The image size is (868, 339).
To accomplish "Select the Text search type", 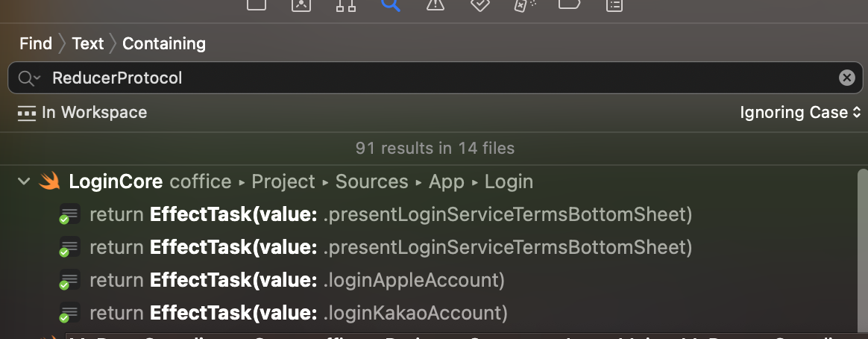I will [87, 44].
